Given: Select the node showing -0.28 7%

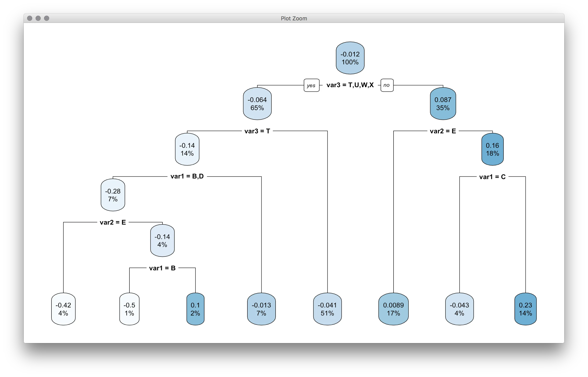Looking at the screenshot, I should (113, 195).
